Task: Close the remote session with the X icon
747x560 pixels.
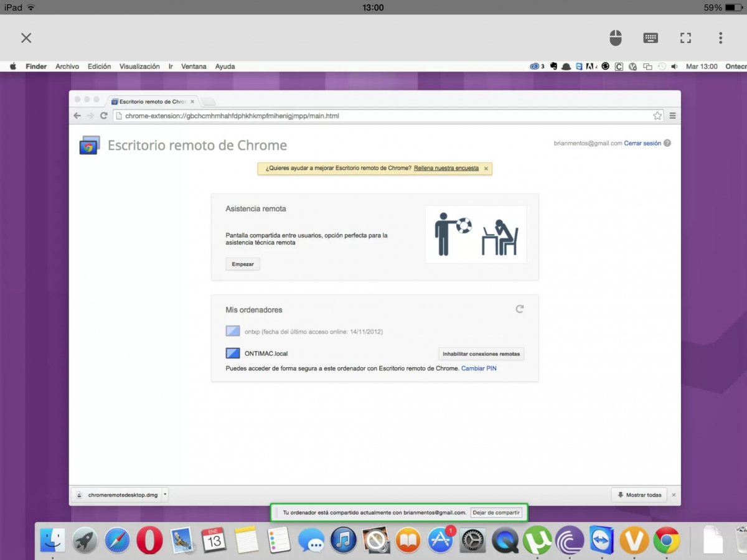Action: click(x=26, y=38)
